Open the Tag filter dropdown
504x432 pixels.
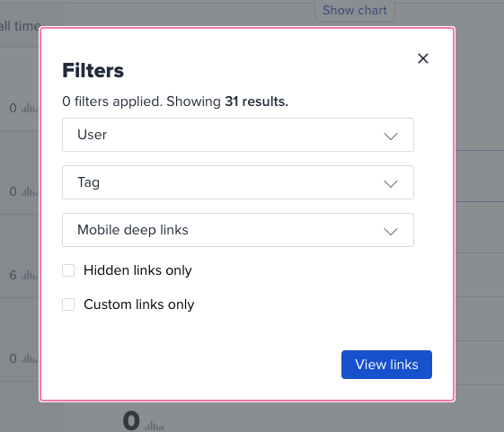pos(238,182)
